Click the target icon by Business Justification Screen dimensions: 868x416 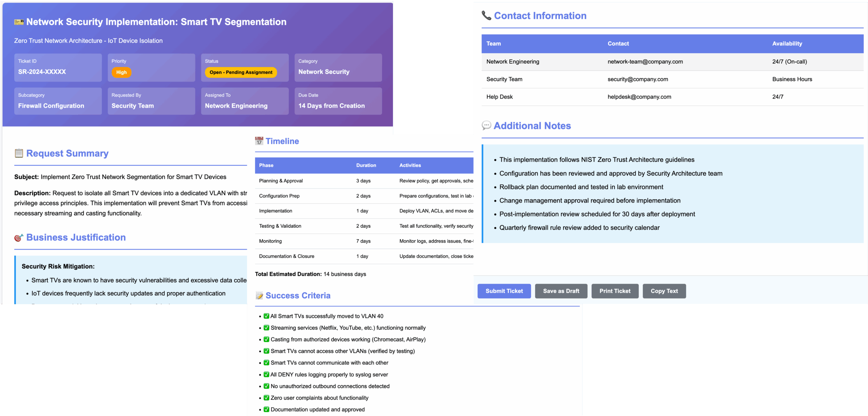click(x=19, y=238)
